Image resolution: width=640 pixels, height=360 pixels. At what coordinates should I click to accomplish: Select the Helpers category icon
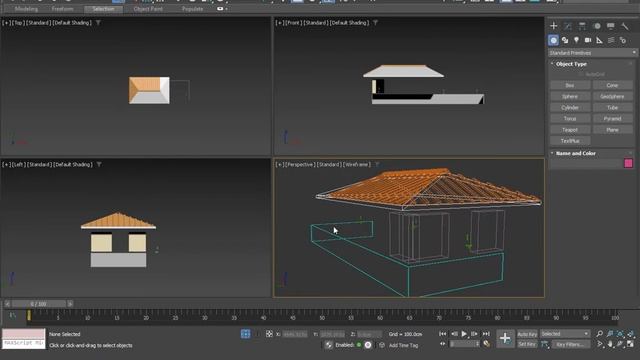pyautogui.click(x=599, y=40)
